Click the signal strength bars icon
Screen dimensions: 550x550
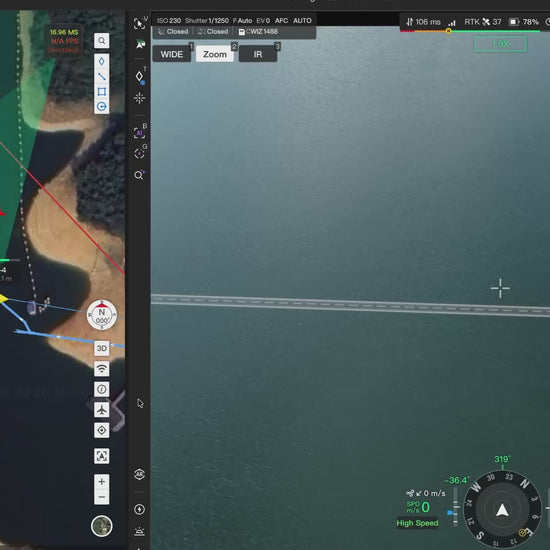click(x=452, y=23)
